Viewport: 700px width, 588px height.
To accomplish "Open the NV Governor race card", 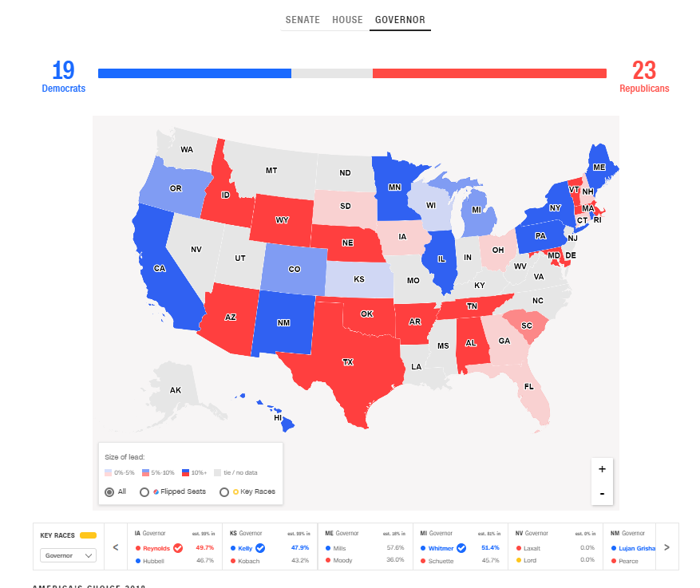I will (x=556, y=547).
